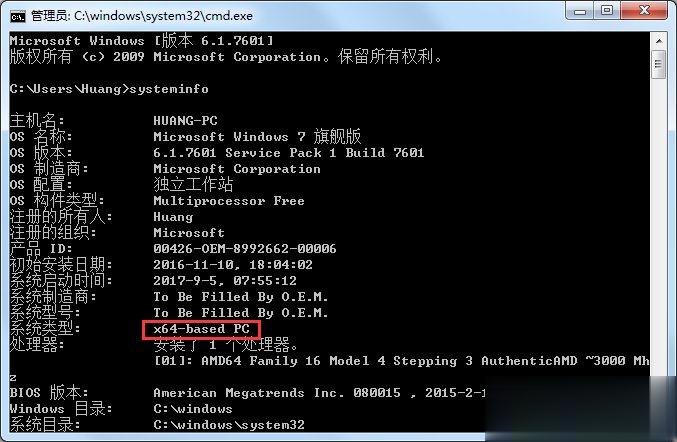Viewport: 677px width, 442px height.
Task: Click the '主机名:' label
Action: point(37,120)
